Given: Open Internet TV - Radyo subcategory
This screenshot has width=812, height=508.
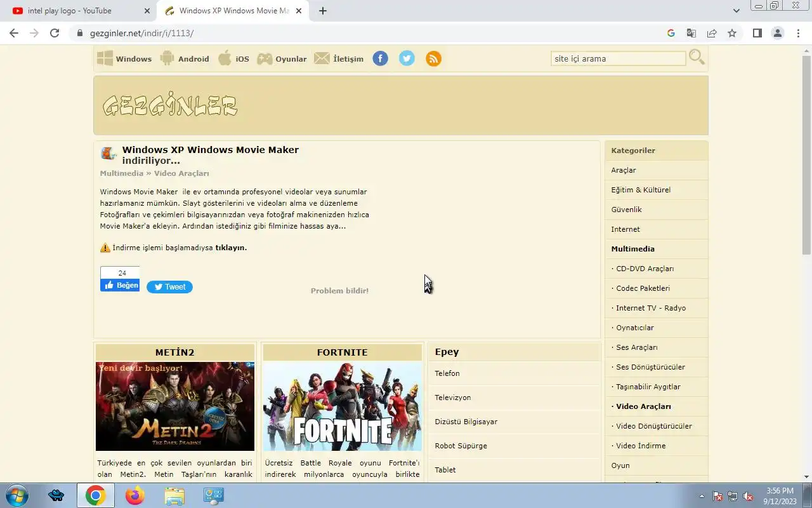Looking at the screenshot, I should 656,308.
